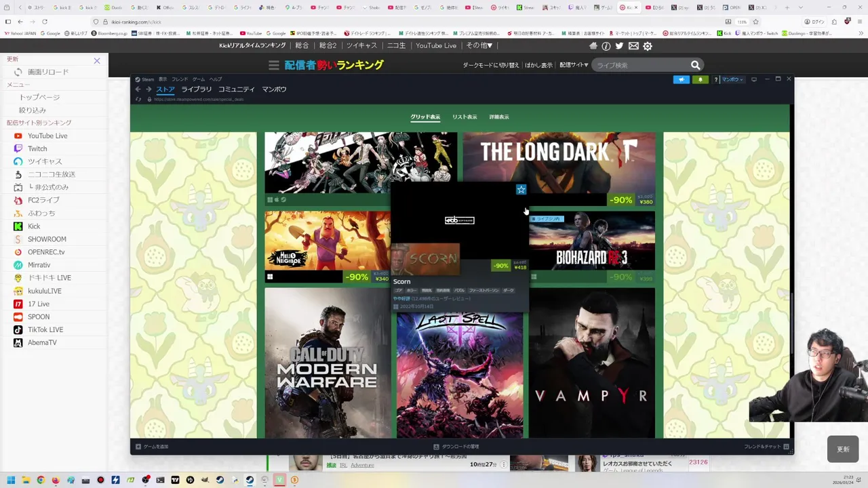Viewport: 868px width, 488px height.
Task: Click the Steam page reload icon
Action: (138, 99)
